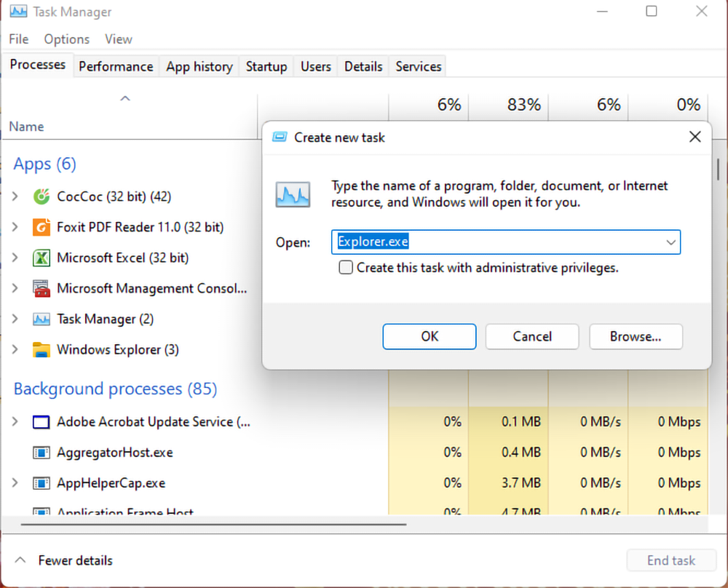
Task: Click the performance graph icon in dialog
Action: [x=293, y=194]
